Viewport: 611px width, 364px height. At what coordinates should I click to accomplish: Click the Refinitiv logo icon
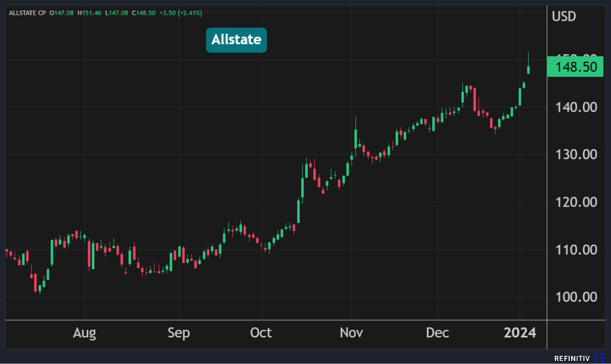600,358
